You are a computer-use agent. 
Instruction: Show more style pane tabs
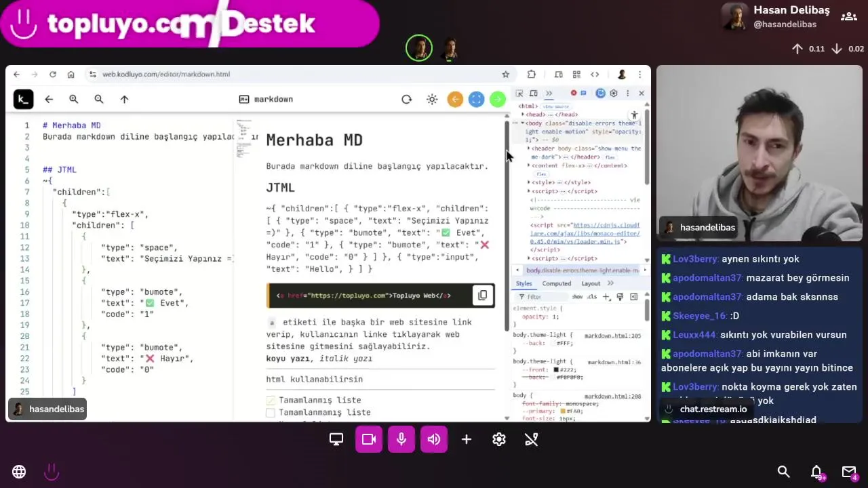coord(610,283)
